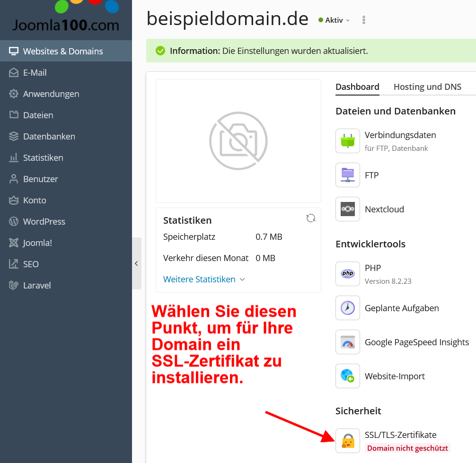This screenshot has height=463, width=476.
Task: Collapse the left sidebar with the chevron
Action: click(137, 264)
